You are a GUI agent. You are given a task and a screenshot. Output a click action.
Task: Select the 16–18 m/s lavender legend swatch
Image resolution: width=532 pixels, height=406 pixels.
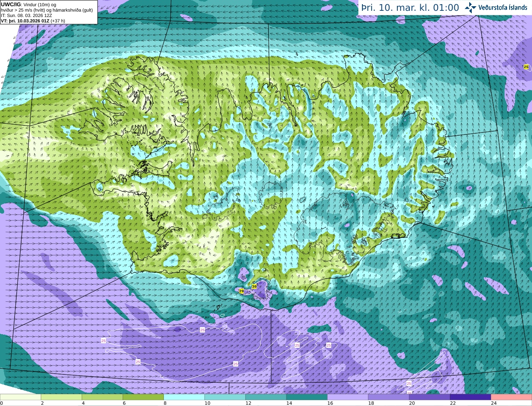pos(348,397)
